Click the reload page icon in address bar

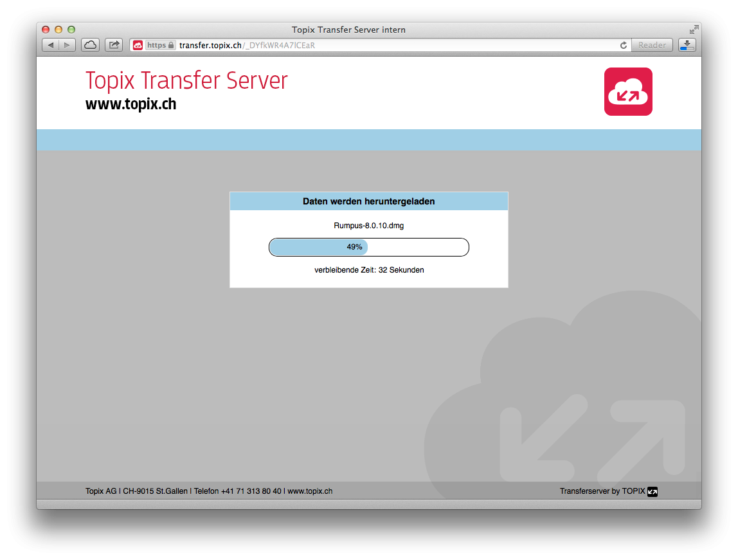[624, 45]
